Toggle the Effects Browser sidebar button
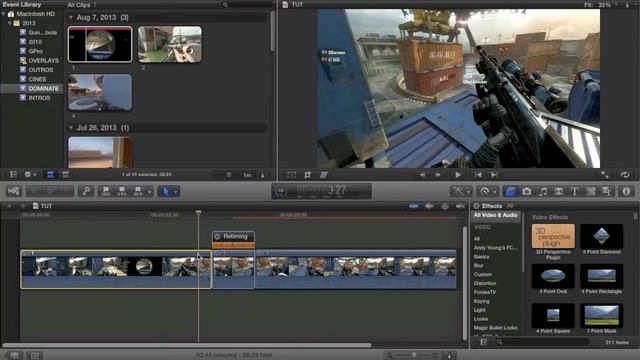 (483, 342)
